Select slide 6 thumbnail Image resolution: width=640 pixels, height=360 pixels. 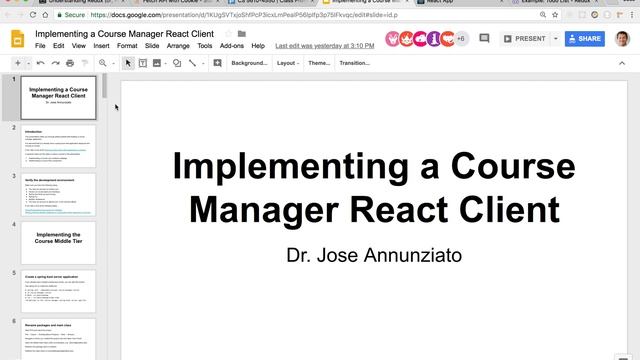pyautogui.click(x=58, y=339)
